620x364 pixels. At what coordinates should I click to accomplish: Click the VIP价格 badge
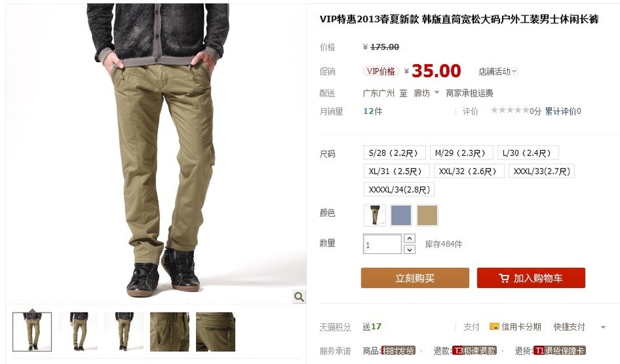tap(381, 71)
